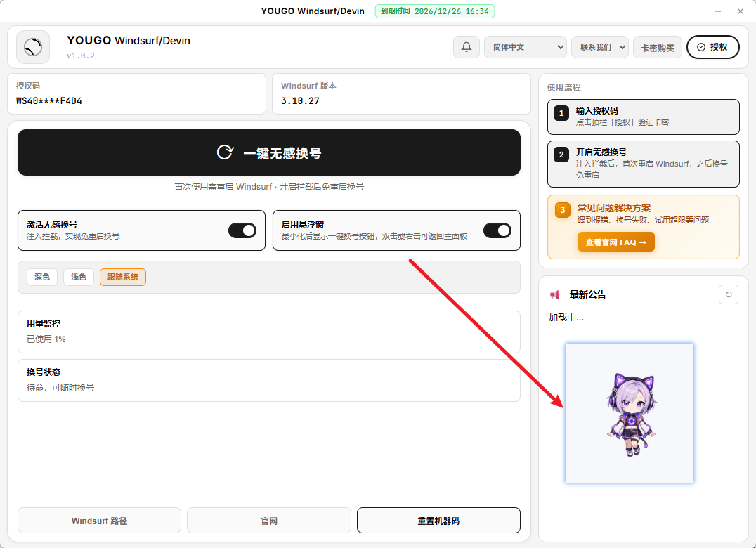Click the YOUGO app logo icon
Screen dimensions: 756x548
pyautogui.click(x=33, y=47)
